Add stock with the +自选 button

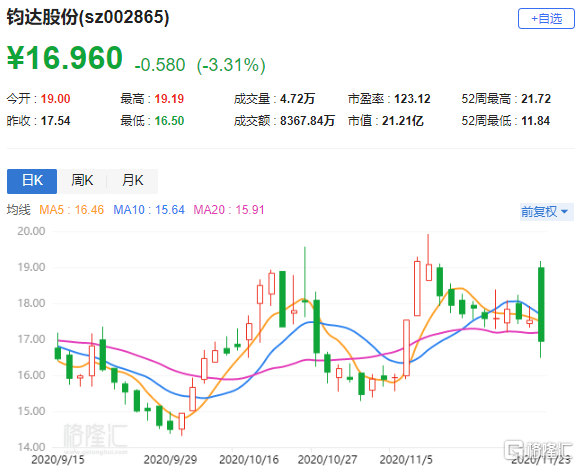[546, 18]
